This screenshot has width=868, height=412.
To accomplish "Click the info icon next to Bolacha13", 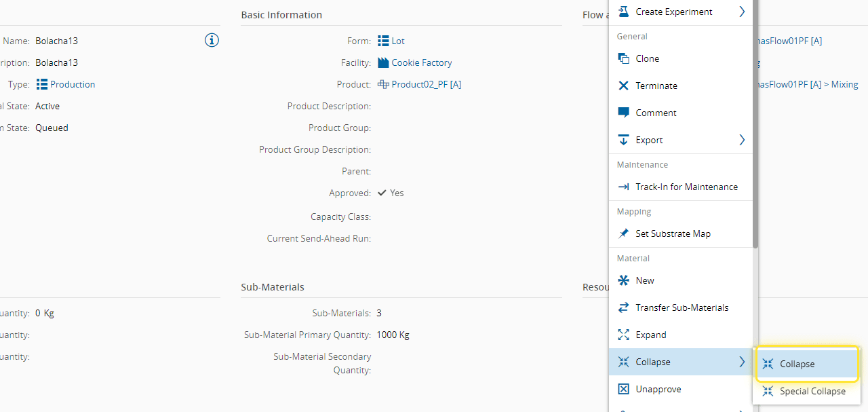I will (212, 41).
